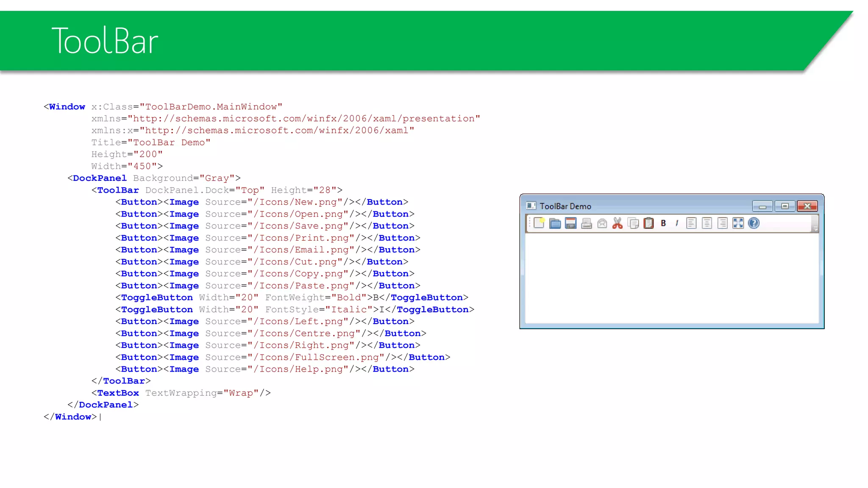Click the Align Left icon
868x488 pixels.
click(x=691, y=223)
